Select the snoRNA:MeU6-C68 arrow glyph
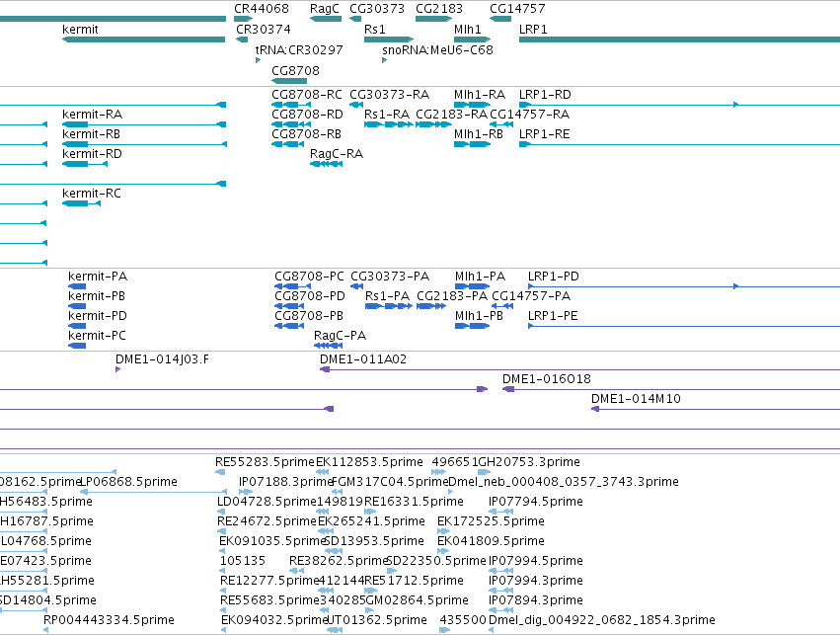The image size is (840, 635). (x=385, y=60)
